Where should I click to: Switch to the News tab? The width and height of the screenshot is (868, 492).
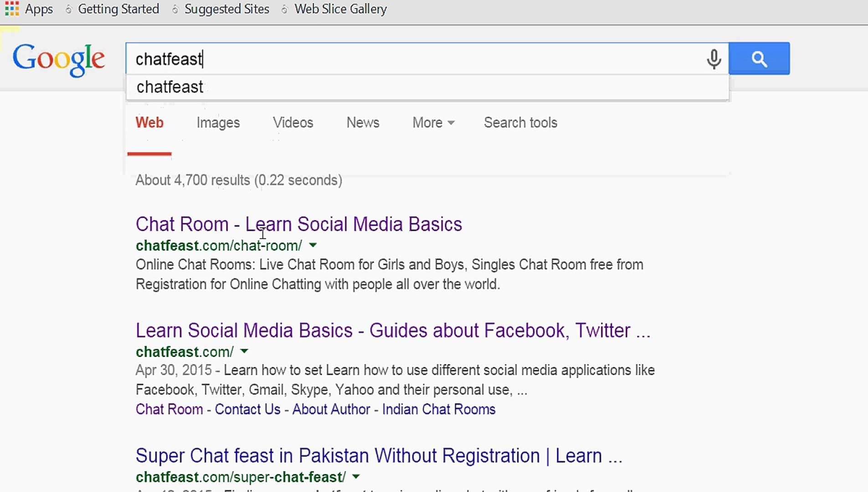[363, 123]
